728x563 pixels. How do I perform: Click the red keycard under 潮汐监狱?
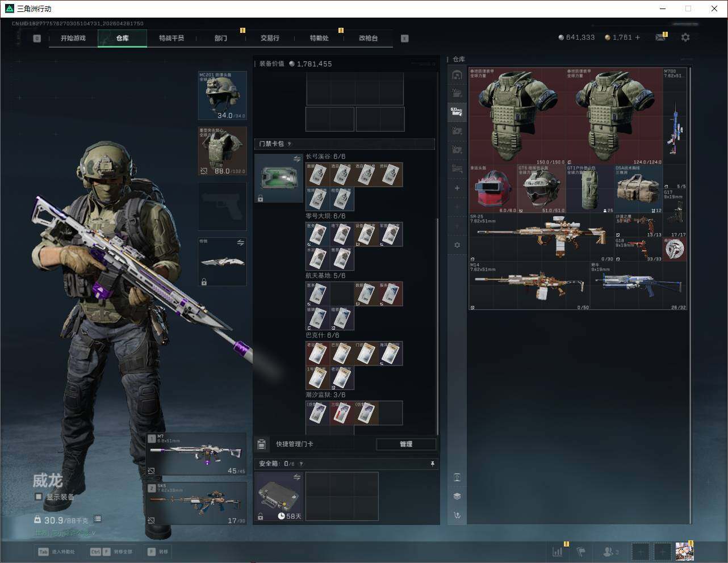pos(342,413)
